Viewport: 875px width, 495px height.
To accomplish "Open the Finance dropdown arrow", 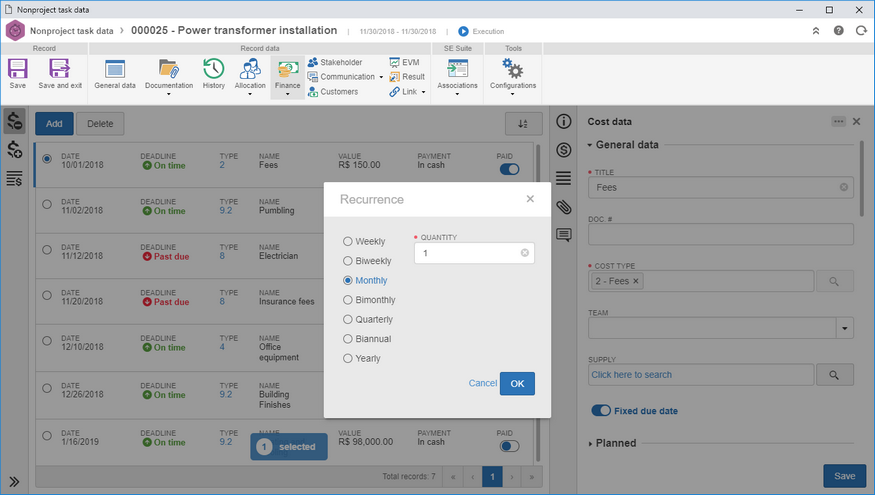I will [287, 94].
